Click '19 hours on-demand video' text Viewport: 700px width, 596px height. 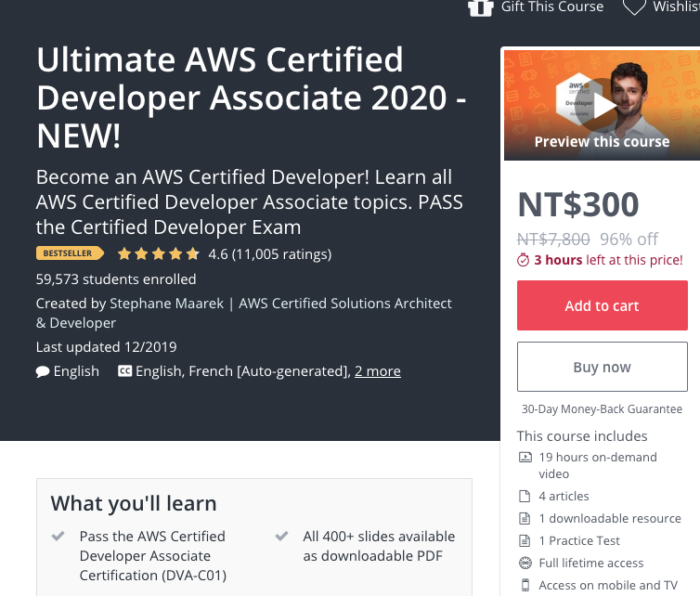point(598,465)
